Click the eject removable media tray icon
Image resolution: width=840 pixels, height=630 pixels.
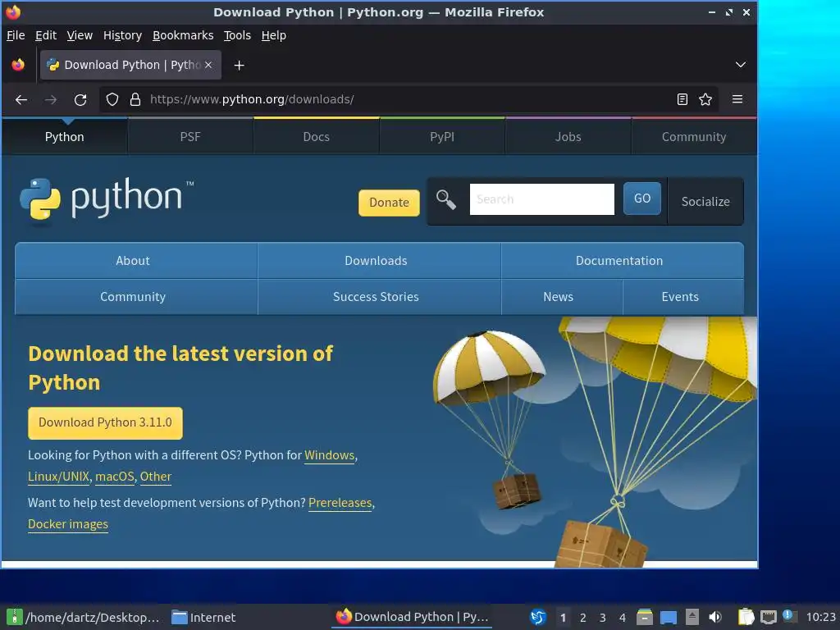pyautogui.click(x=692, y=617)
